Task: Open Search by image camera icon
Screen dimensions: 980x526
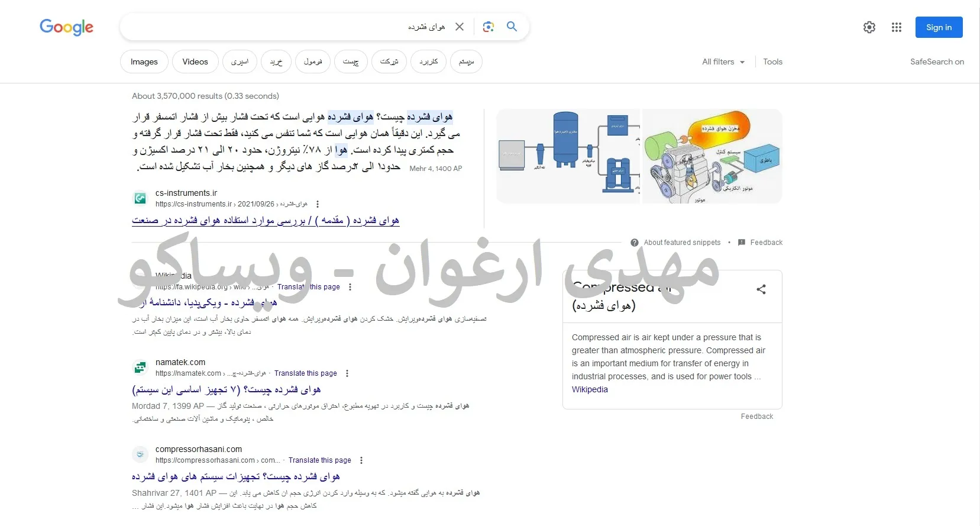Action: (488, 27)
